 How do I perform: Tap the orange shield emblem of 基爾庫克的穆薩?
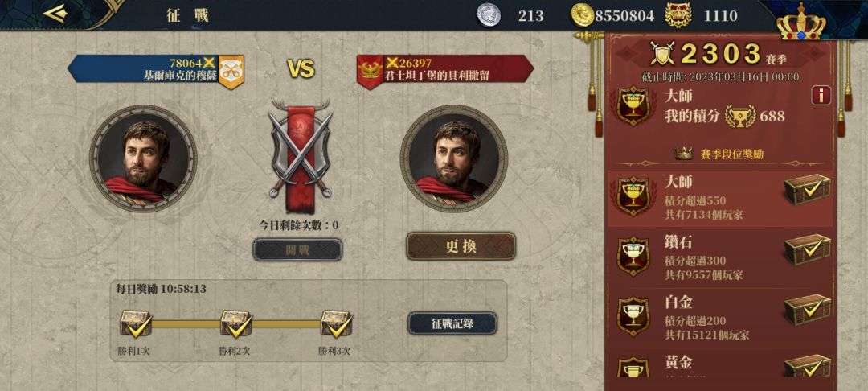pyautogui.click(x=231, y=72)
